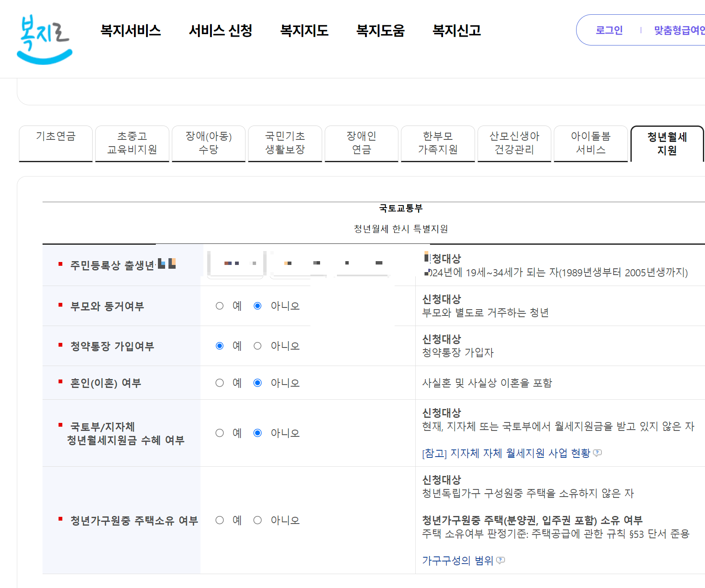Switch to the 아이돌봄 서비스 tab
The height and width of the screenshot is (588, 705).
pyautogui.click(x=591, y=143)
